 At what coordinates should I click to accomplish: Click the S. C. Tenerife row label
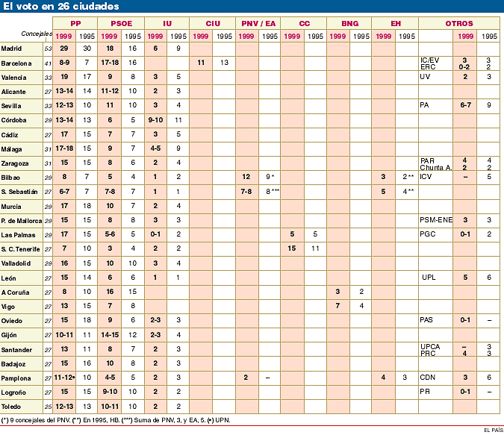coord(20,249)
